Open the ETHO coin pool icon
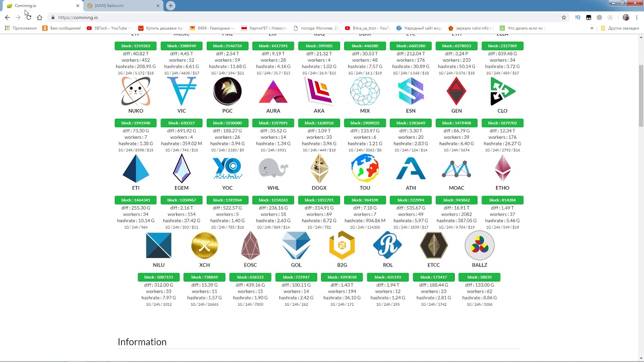The width and height of the screenshot is (644, 362). click(502, 168)
